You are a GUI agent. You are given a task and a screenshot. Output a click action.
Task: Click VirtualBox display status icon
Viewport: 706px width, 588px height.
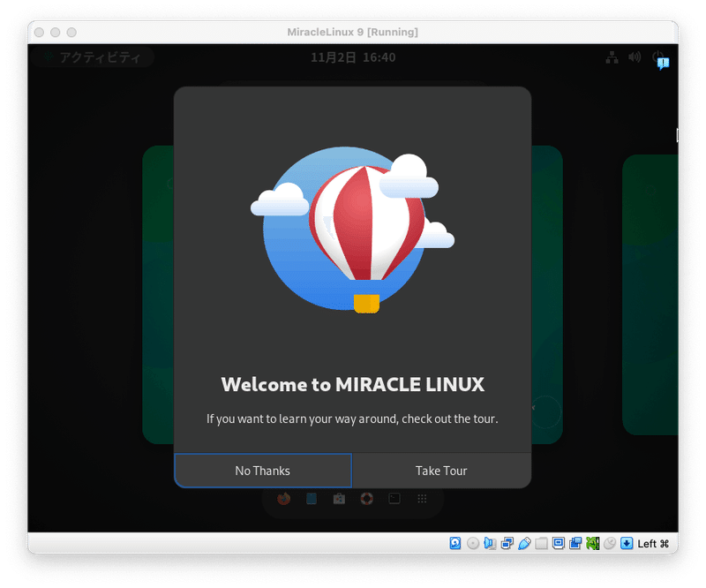(x=559, y=543)
